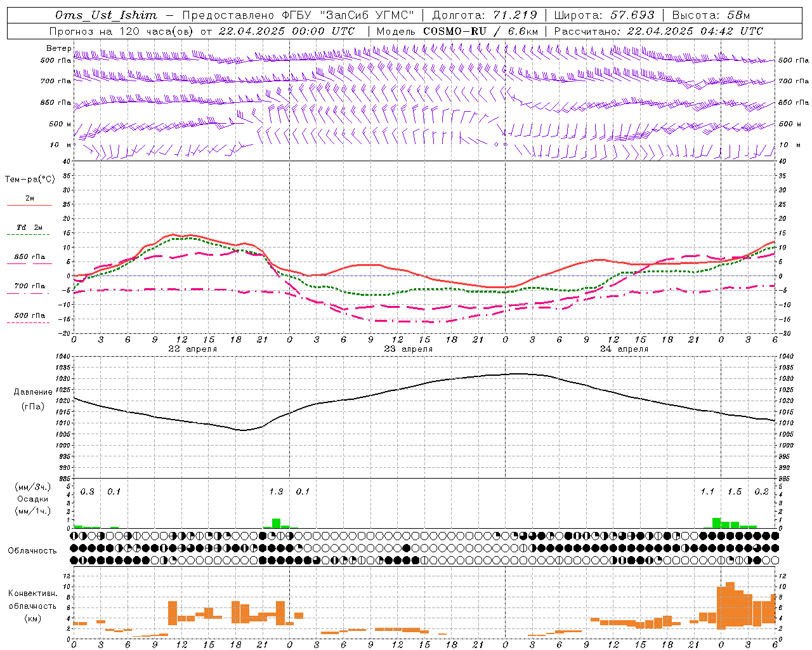Click the Облачность cloudiness label

[32, 551]
